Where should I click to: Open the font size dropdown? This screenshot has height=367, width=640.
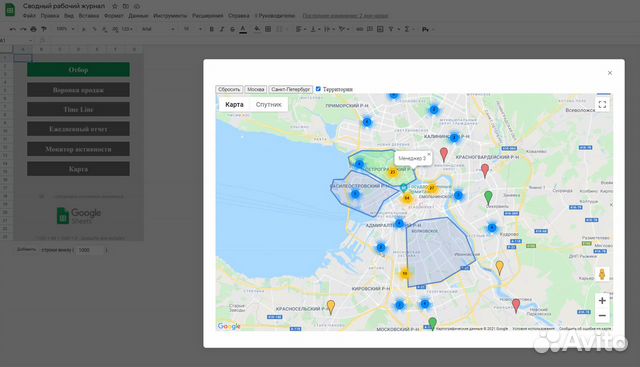[x=192, y=29]
